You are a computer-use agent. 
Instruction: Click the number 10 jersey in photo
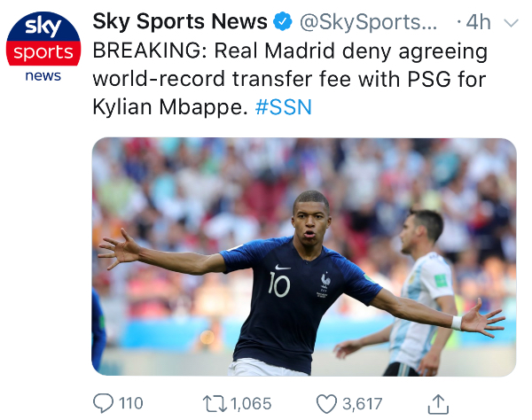(x=279, y=284)
